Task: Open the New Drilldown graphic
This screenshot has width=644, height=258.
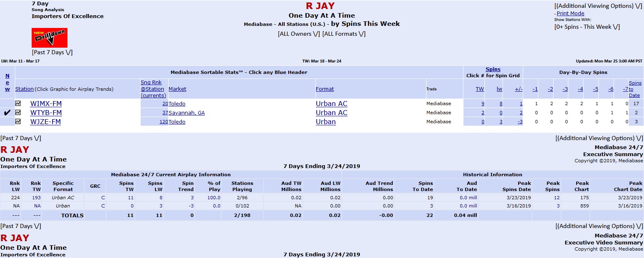Action: 49,38
